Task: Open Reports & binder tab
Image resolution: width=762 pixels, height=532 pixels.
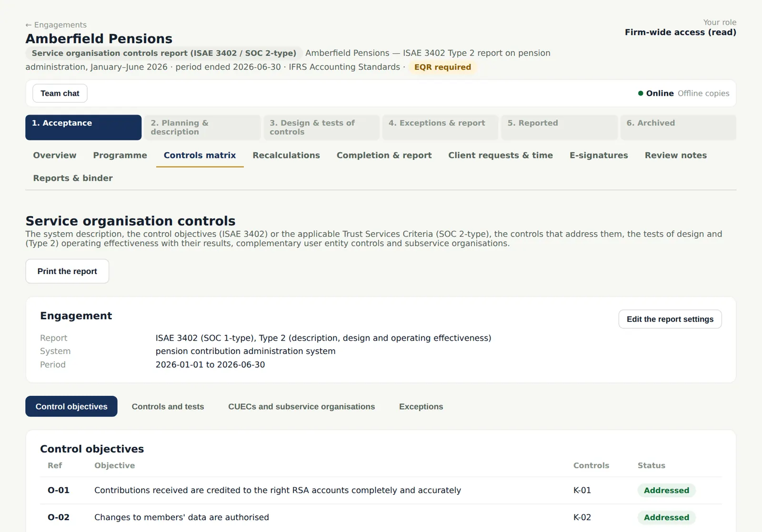Action: point(73,178)
